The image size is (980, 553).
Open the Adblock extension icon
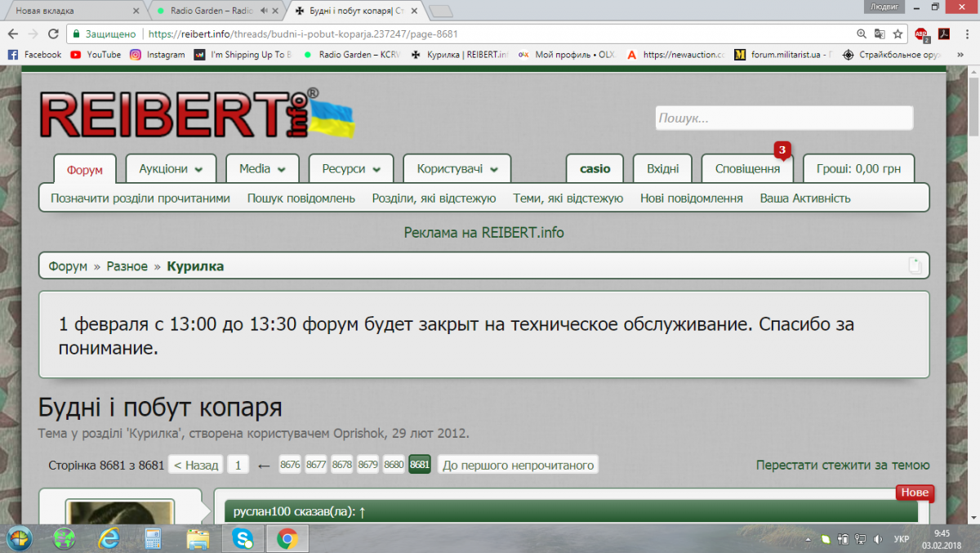point(921,34)
